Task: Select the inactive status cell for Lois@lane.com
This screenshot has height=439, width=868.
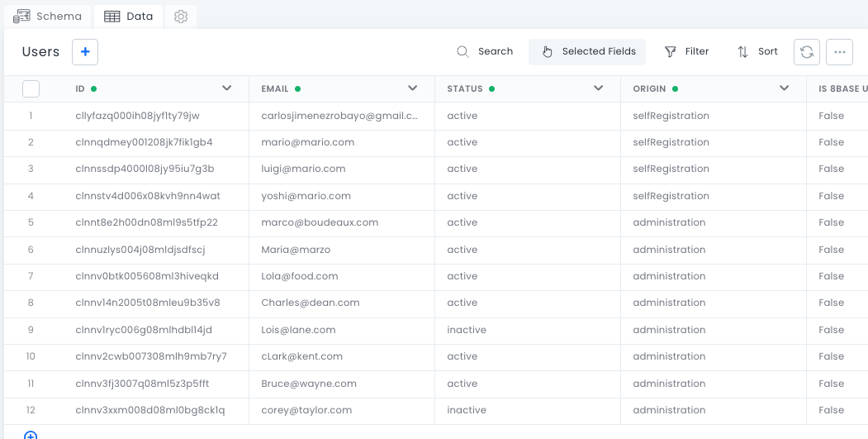Action: (x=467, y=330)
